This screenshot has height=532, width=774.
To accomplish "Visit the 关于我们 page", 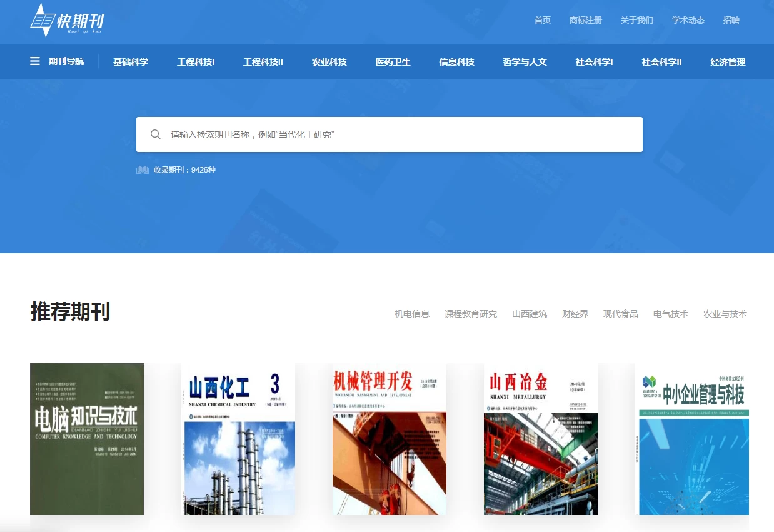I will point(636,20).
